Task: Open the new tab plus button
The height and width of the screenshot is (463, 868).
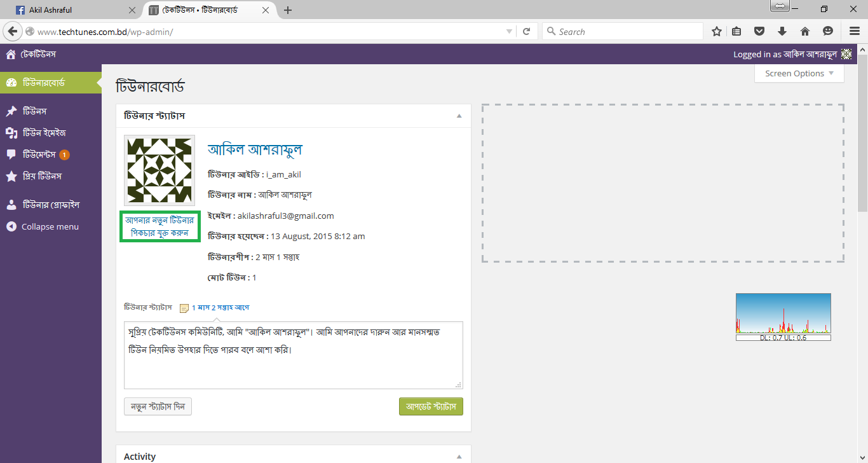Action: (x=288, y=10)
